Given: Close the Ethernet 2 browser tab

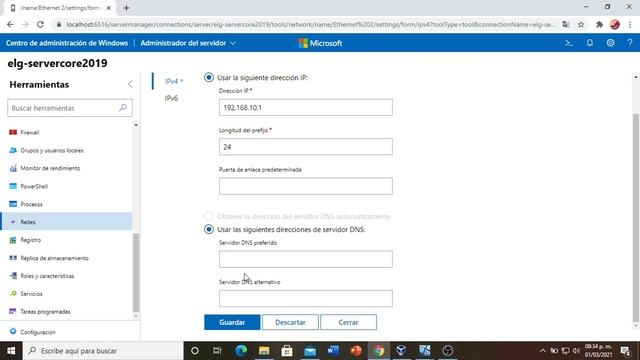Looking at the screenshot, I should tap(109, 8).
